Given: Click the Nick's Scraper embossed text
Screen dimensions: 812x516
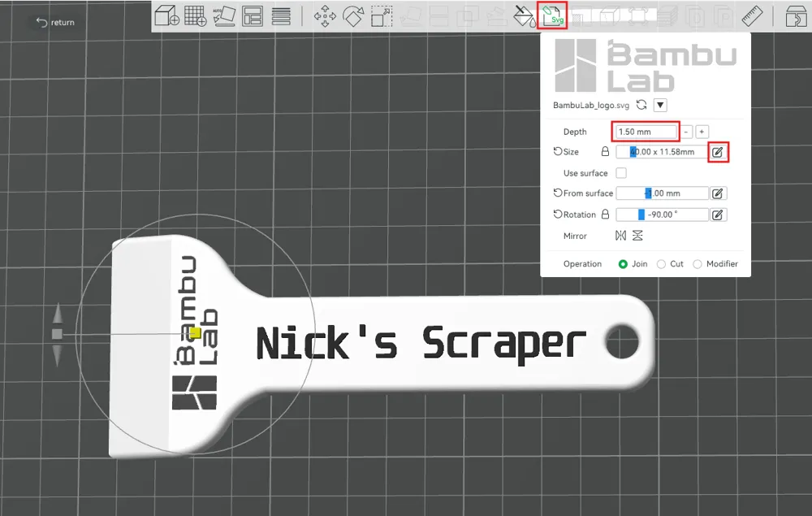Looking at the screenshot, I should point(421,343).
